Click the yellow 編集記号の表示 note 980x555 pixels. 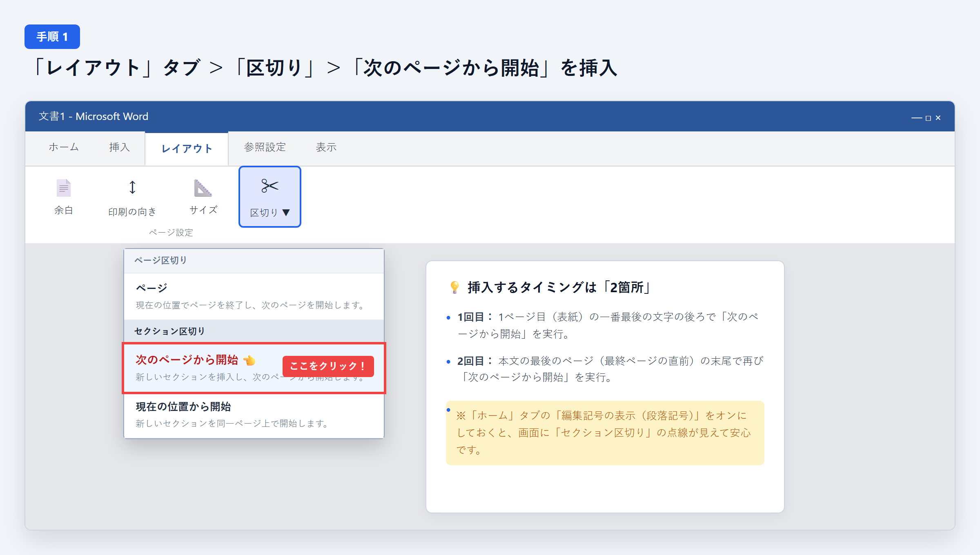click(x=605, y=433)
